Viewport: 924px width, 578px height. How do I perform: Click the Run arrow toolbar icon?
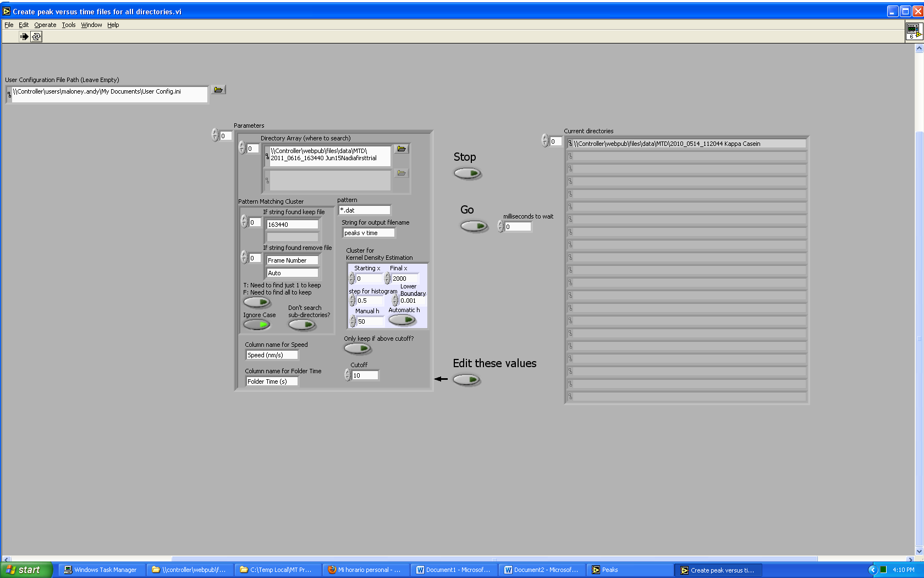[x=24, y=36]
